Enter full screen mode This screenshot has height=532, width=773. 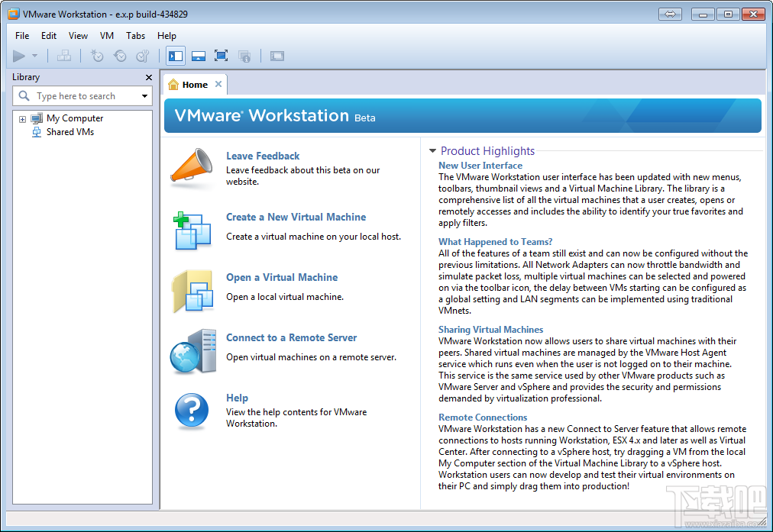[221, 56]
